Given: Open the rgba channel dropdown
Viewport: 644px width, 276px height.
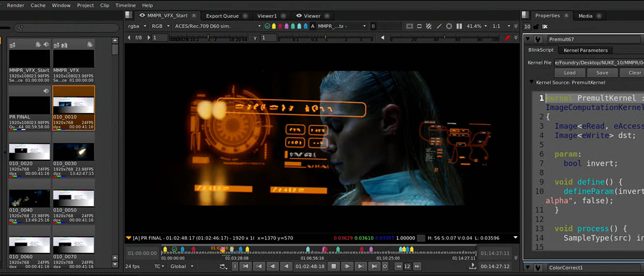Looking at the screenshot, I should (x=137, y=26).
